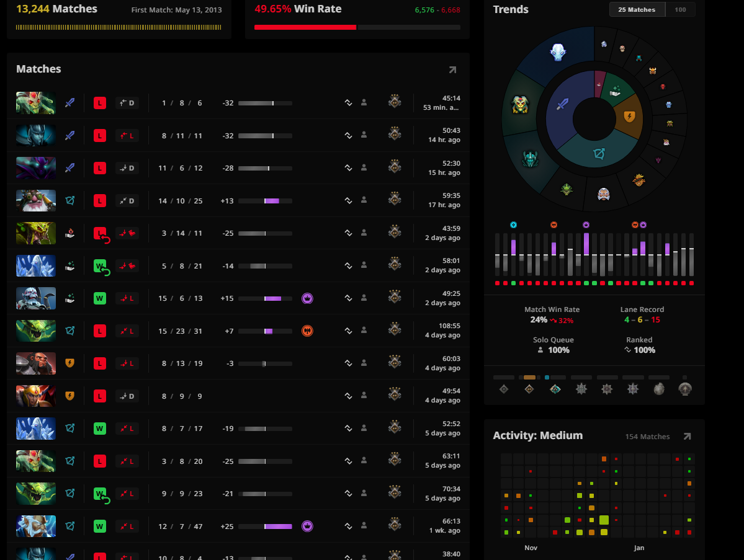Viewport: 744px width, 560px height.
Task: Click the "154 Matches" activity count
Action: pos(647,437)
